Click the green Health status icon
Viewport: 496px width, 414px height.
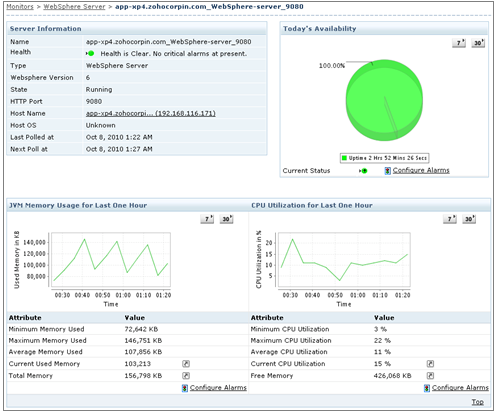(90, 54)
